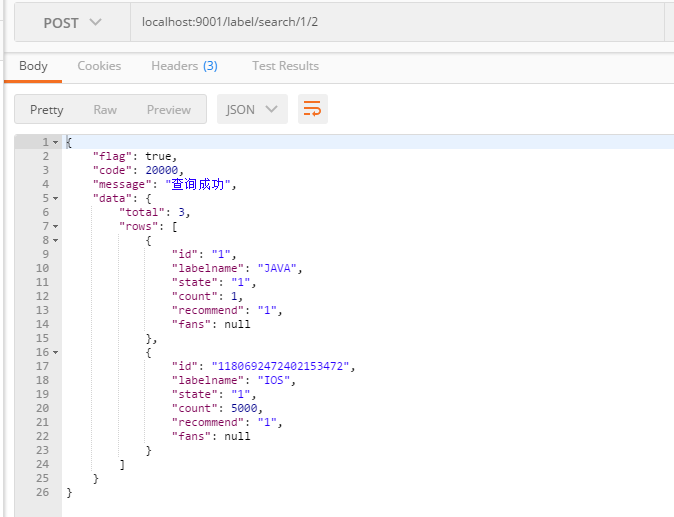Click the count value 5000
Screen dimensions: 674x517
coord(244,408)
